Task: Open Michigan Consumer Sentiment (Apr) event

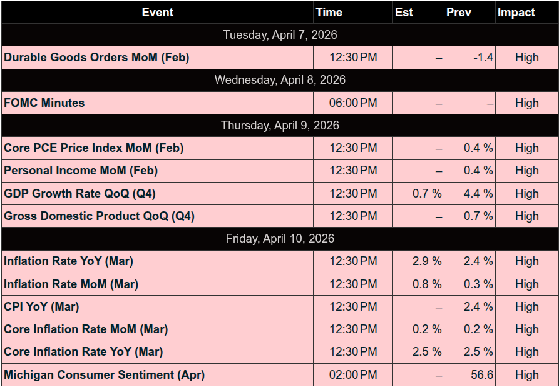Action: (105, 375)
